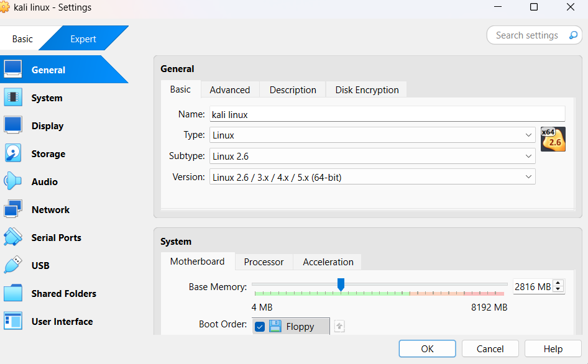The height and width of the screenshot is (364, 588).
Task: Select the Floppy entry in Boot Order list
Action: (291, 326)
